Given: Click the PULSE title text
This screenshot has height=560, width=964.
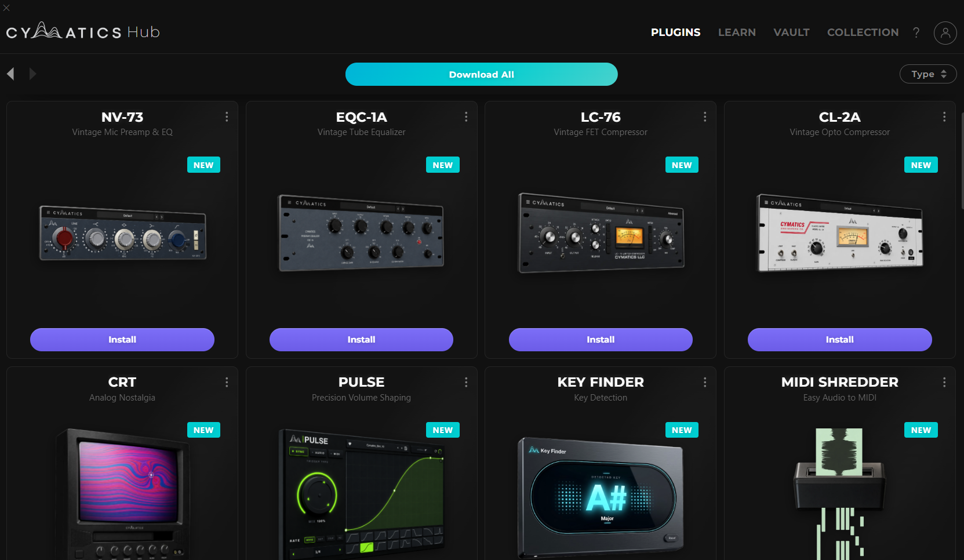Looking at the screenshot, I should pyautogui.click(x=361, y=383).
